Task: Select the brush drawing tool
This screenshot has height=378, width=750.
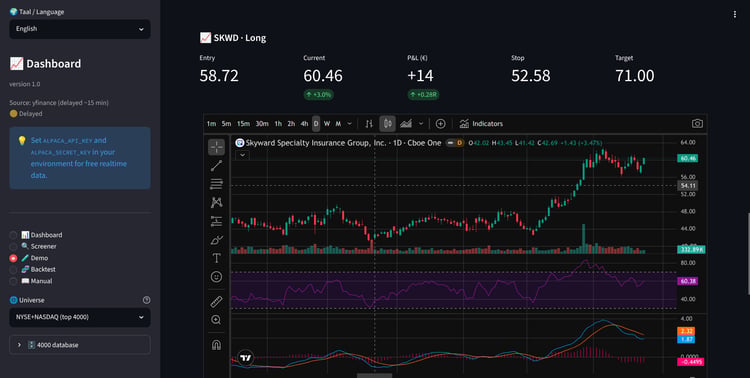Action: click(x=216, y=240)
